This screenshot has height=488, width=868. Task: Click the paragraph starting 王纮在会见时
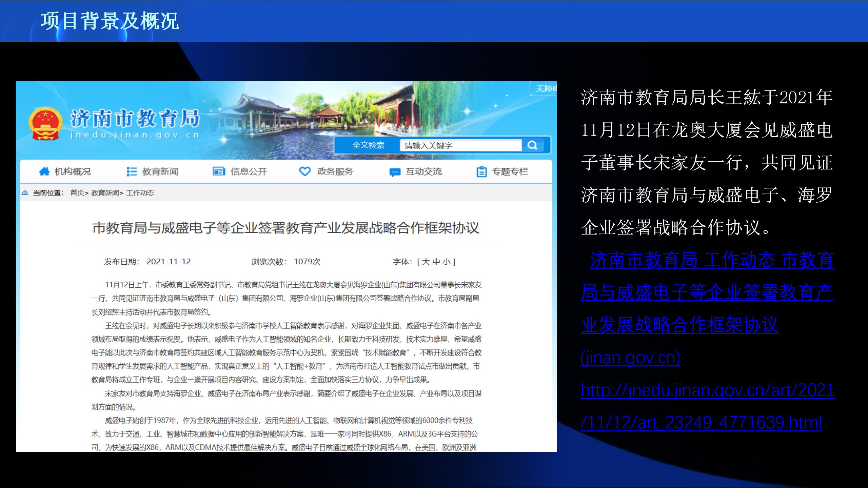point(287,353)
